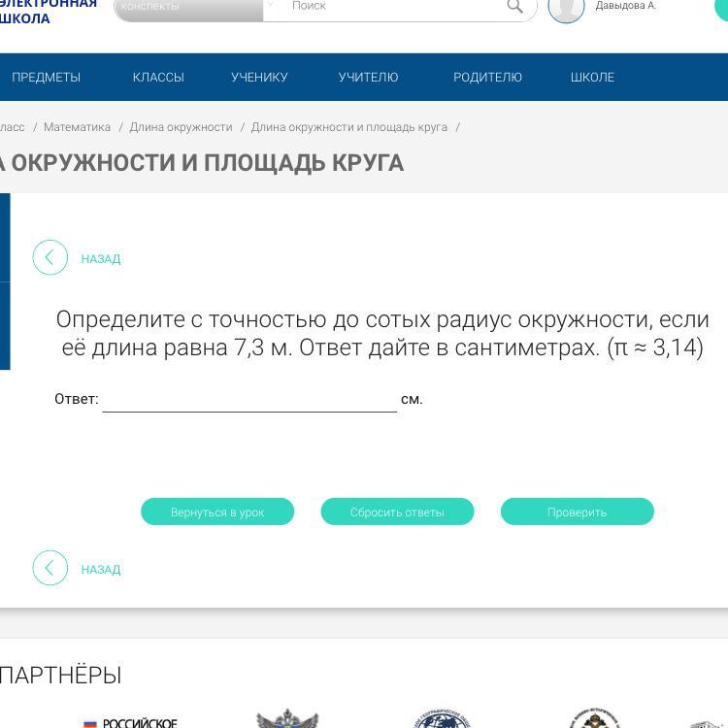Image resolution: width=728 pixels, height=728 pixels.
Task: Click the top back arrow circle icon
Action: pyautogui.click(x=50, y=258)
